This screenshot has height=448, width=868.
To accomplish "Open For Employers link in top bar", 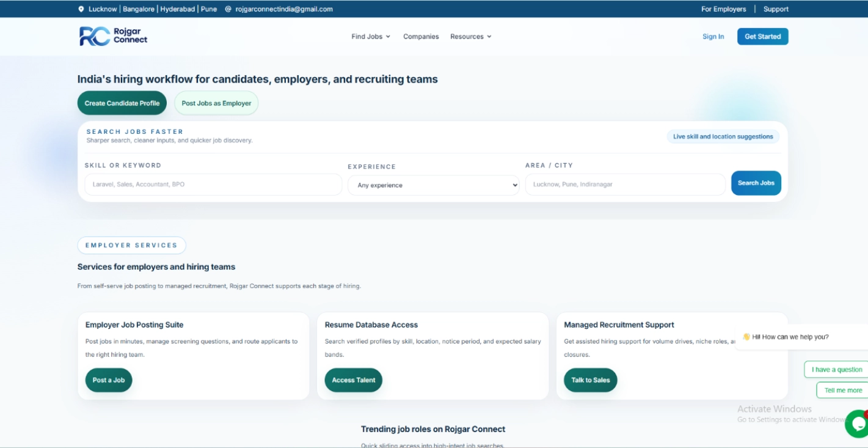I will click(x=723, y=9).
